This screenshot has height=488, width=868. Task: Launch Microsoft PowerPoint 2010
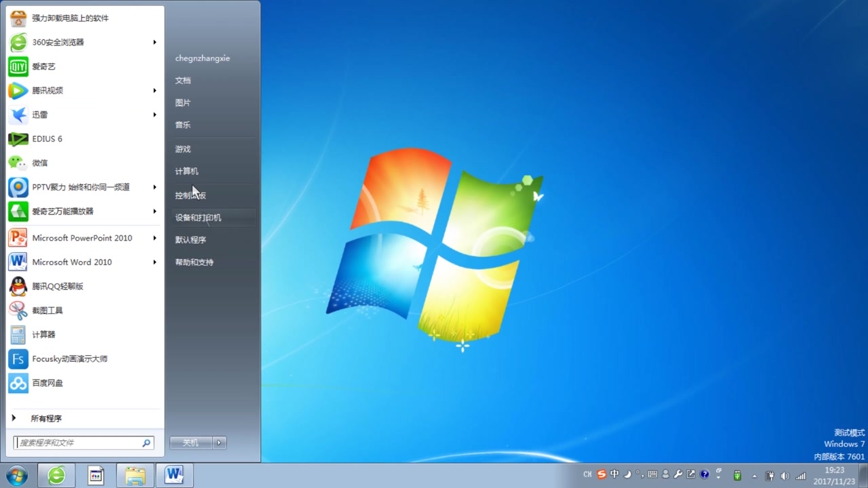coord(85,238)
